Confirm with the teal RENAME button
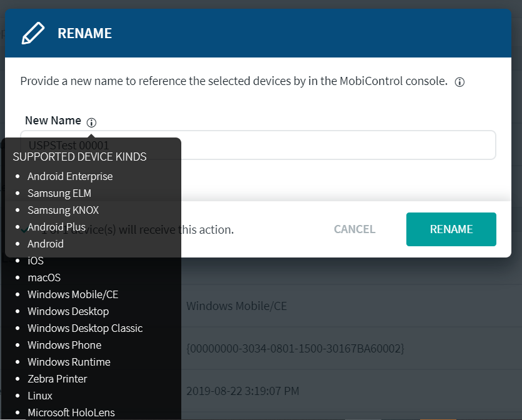 [x=451, y=229]
